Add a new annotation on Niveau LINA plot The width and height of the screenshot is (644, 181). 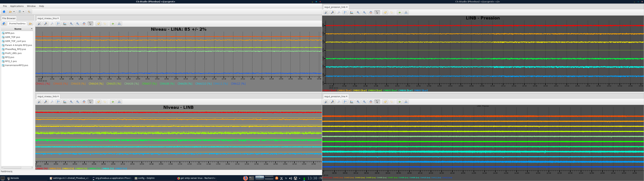[46, 23]
